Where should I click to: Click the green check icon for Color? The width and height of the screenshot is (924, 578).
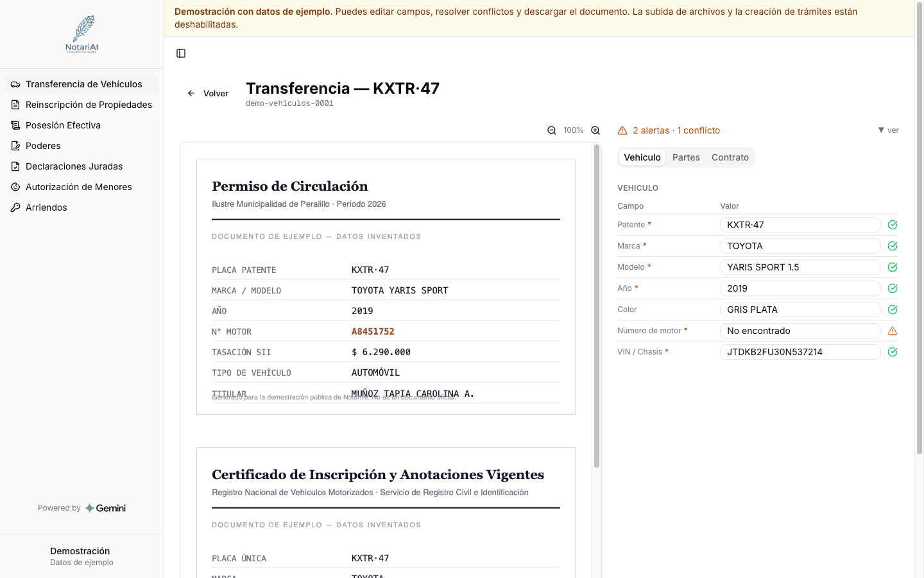pos(893,310)
